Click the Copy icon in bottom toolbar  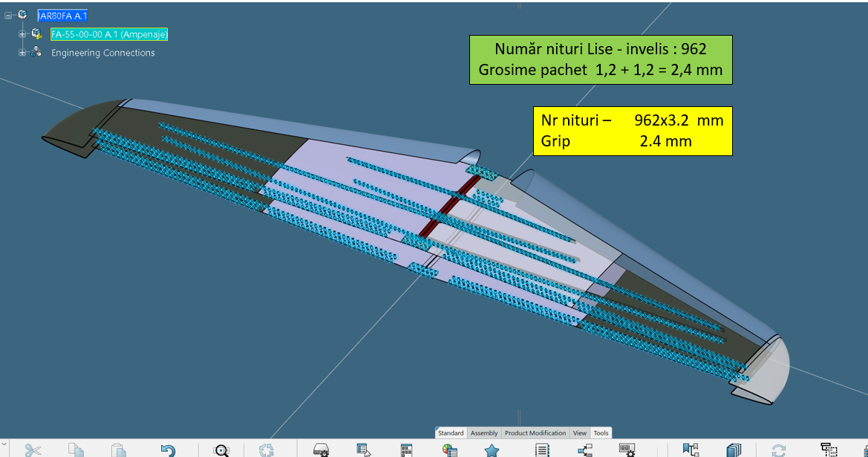point(76,450)
